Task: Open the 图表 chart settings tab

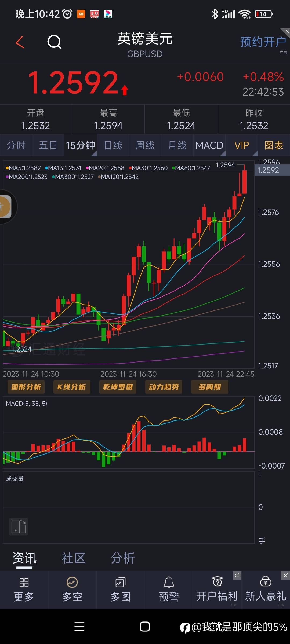Action: coord(274,145)
